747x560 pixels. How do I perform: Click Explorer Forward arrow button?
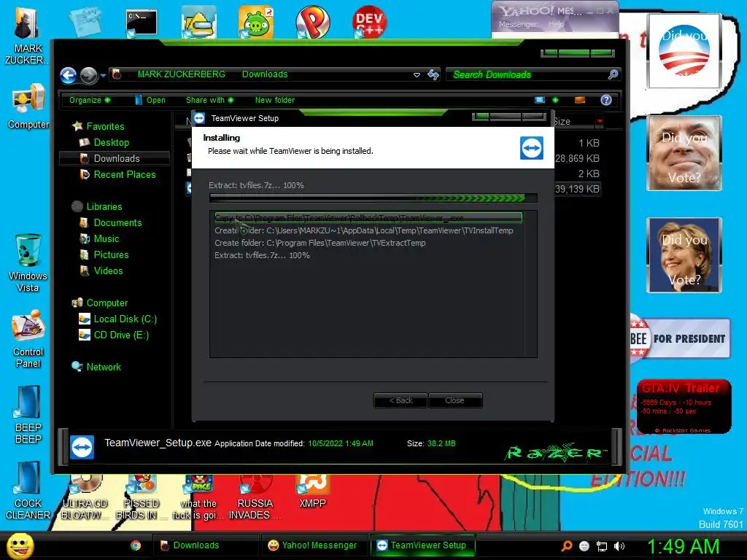point(88,75)
